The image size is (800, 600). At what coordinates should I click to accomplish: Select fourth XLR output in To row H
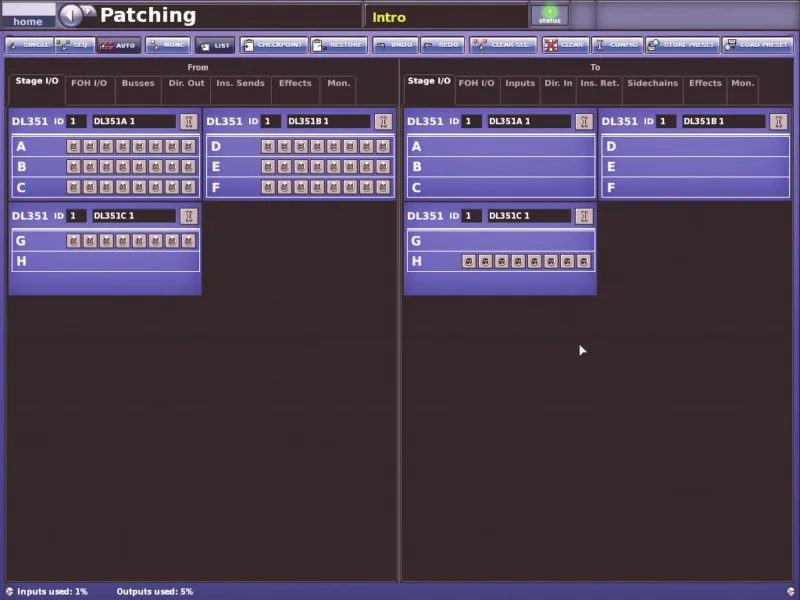(x=518, y=262)
